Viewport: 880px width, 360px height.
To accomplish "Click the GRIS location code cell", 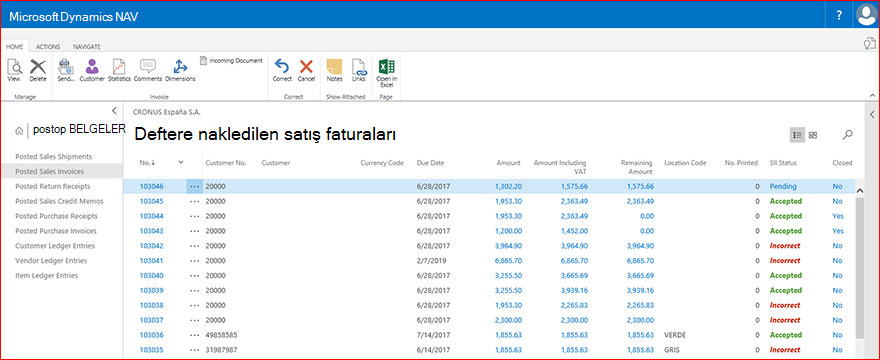I will click(672, 350).
